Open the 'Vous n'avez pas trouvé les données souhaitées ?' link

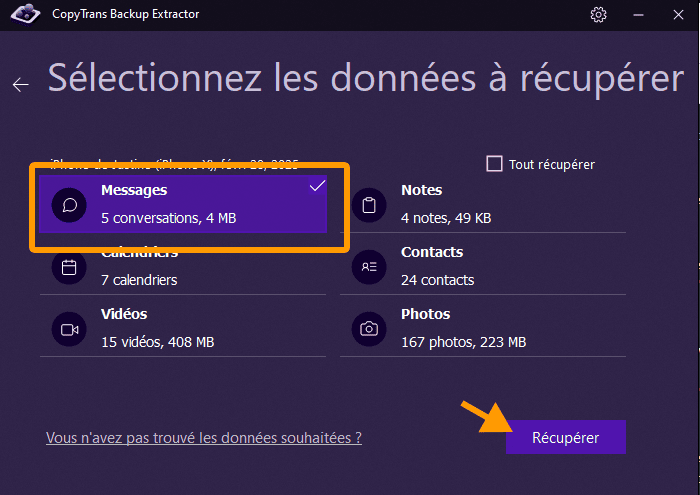(x=204, y=438)
